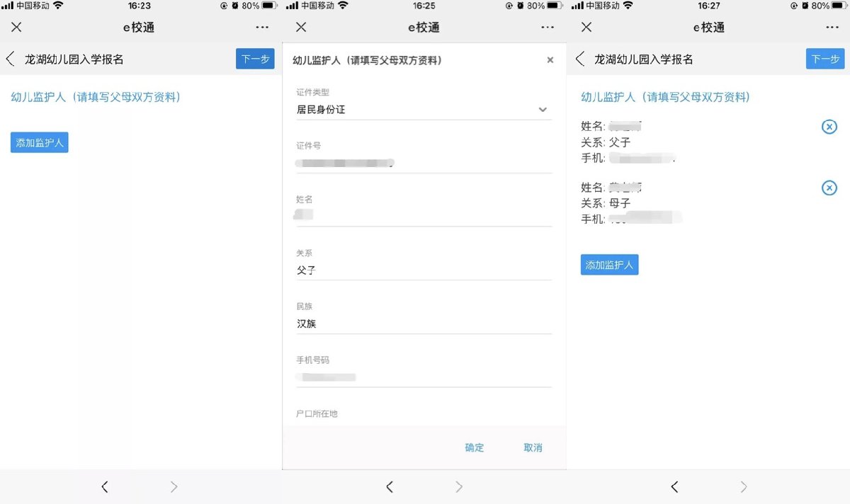Open the 民族 selector showing 汉族
The height and width of the screenshot is (504, 850).
[x=423, y=323]
